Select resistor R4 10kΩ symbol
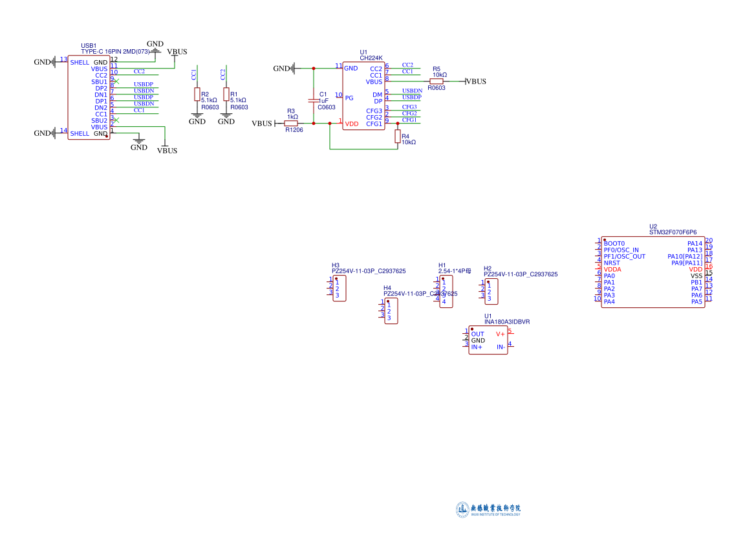 click(x=398, y=136)
